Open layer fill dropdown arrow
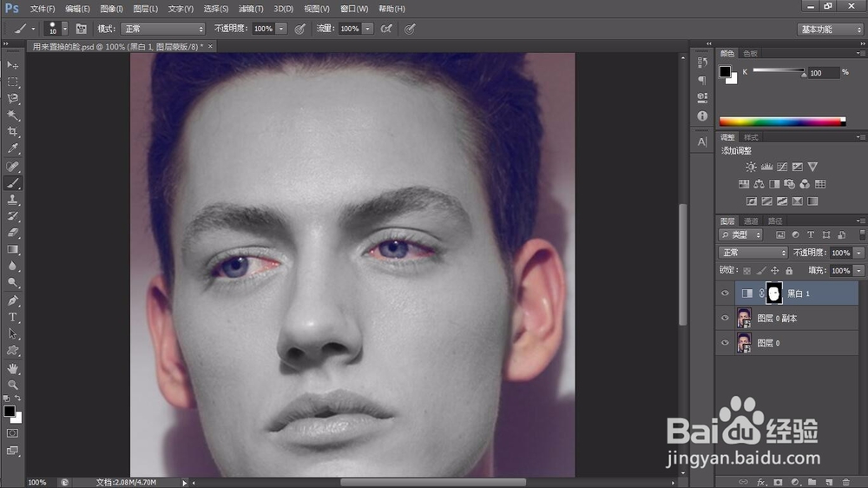This screenshot has height=488, width=868. (x=858, y=271)
